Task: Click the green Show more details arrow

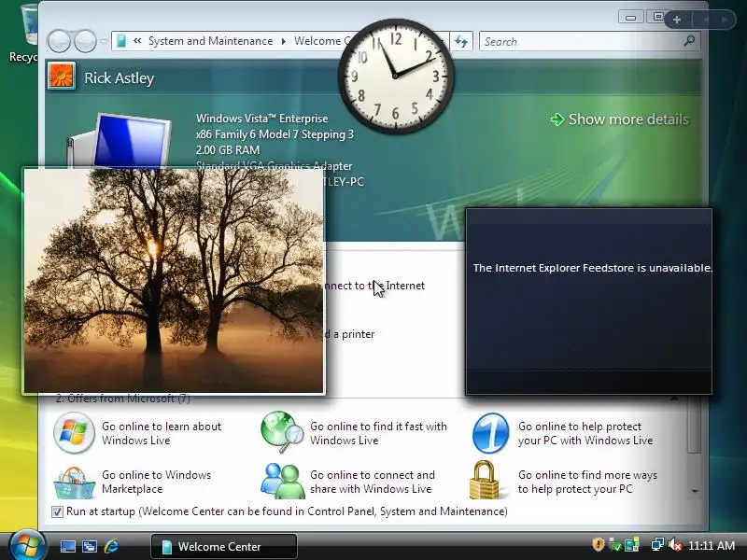Action: click(x=557, y=119)
